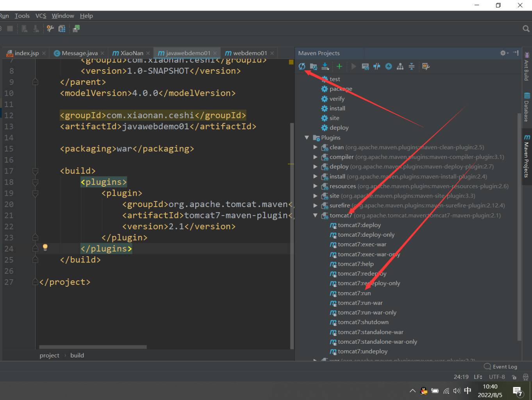Open the settings wrench in main toolbar
Screen dimensions: 532x400
[x=50, y=29]
